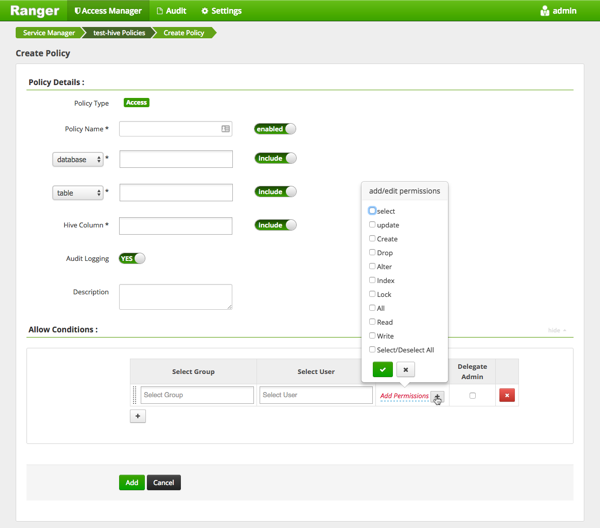The image size is (600, 528).
Task: Collapse Allow Conditions with hide link
Action: click(x=557, y=330)
